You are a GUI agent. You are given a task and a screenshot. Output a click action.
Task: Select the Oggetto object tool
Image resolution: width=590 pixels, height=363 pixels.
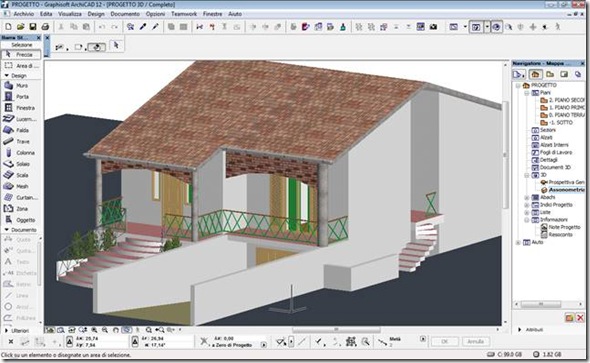coord(21,220)
